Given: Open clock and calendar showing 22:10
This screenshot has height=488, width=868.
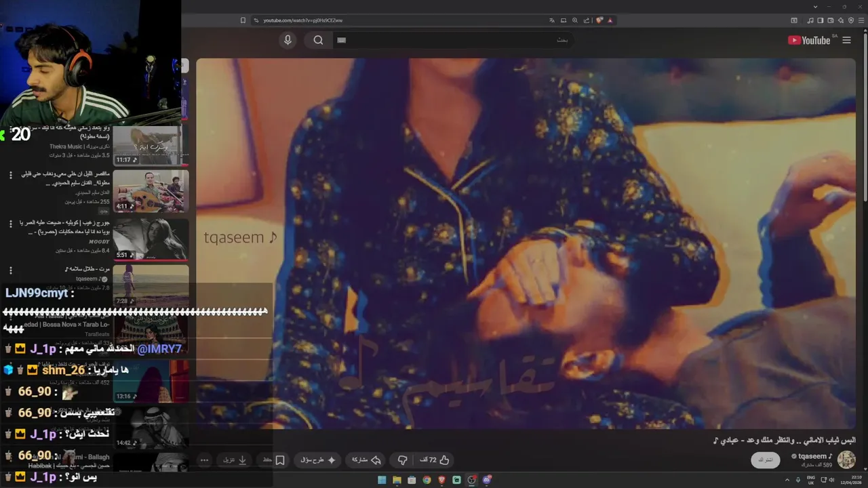Looking at the screenshot, I should tap(850, 480).
